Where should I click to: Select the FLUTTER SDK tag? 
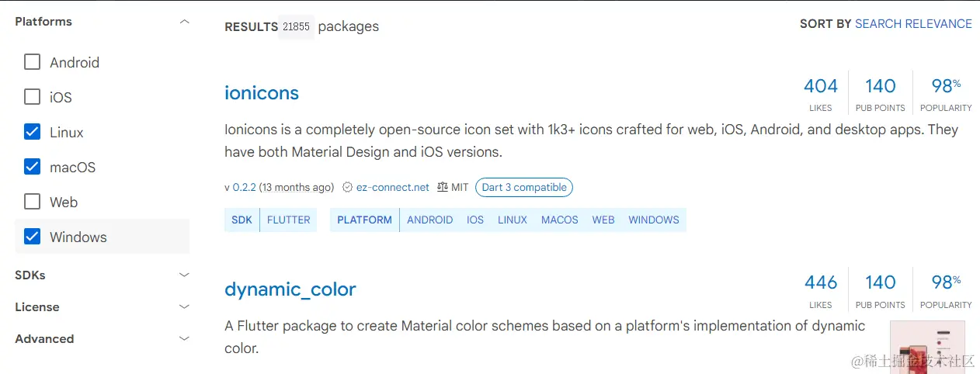pyautogui.click(x=288, y=220)
